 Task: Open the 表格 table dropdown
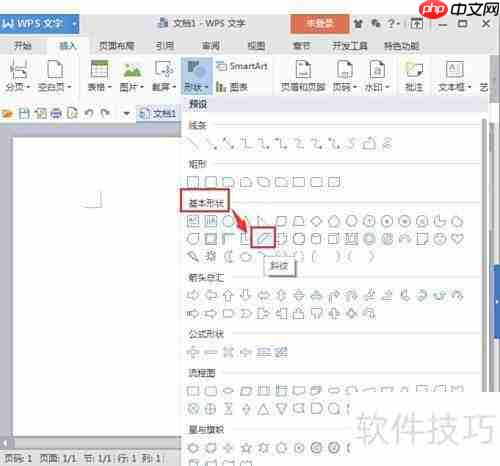[x=99, y=87]
